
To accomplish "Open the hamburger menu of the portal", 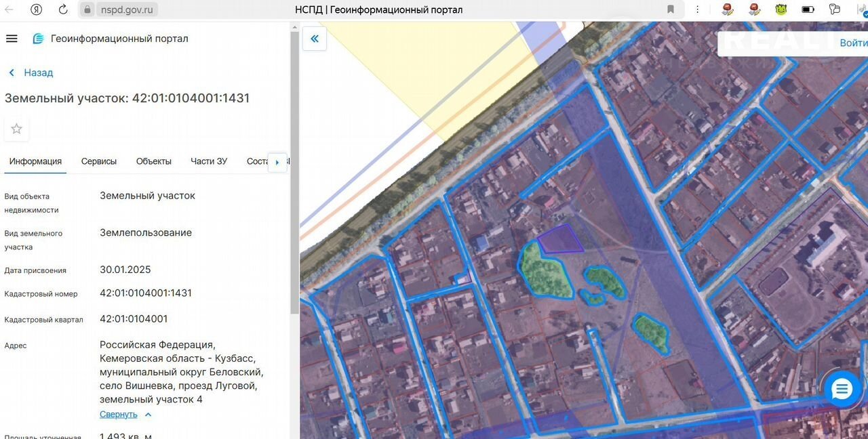I will click(x=12, y=39).
